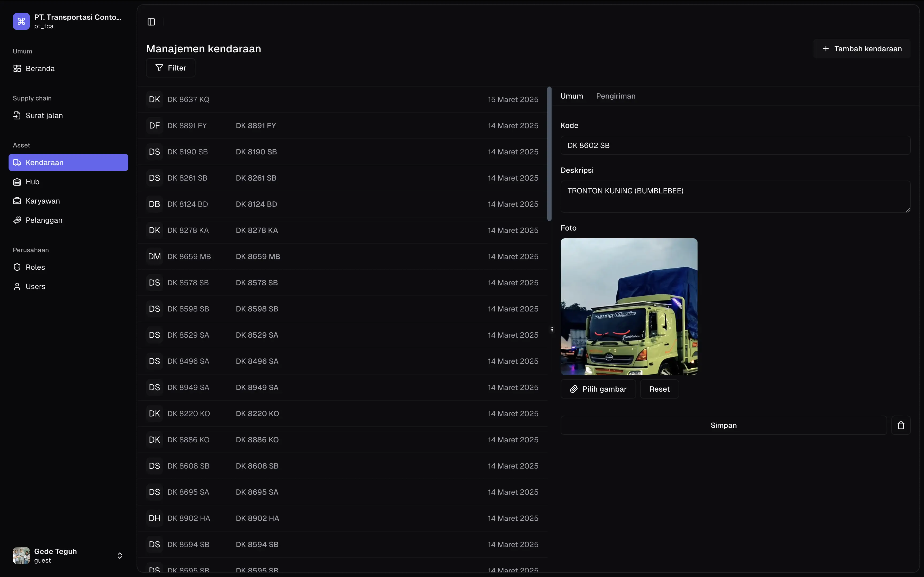
Task: Open the PT. Transportasi workspace switcher
Action: point(78,21)
